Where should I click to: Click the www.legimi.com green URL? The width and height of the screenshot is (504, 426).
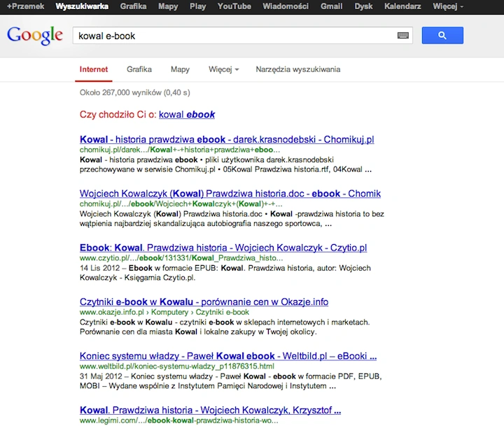(x=178, y=420)
